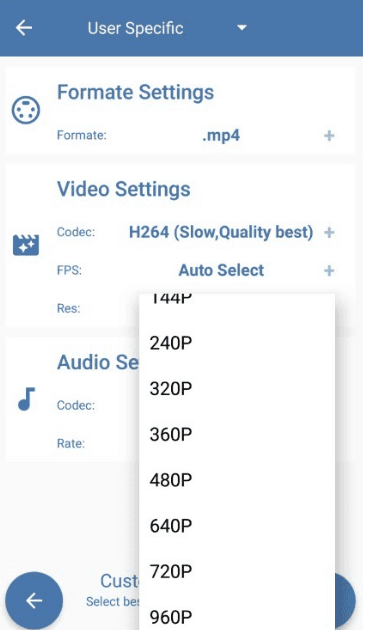Pick 640P resolution option
The width and height of the screenshot is (370, 630).
click(237, 526)
